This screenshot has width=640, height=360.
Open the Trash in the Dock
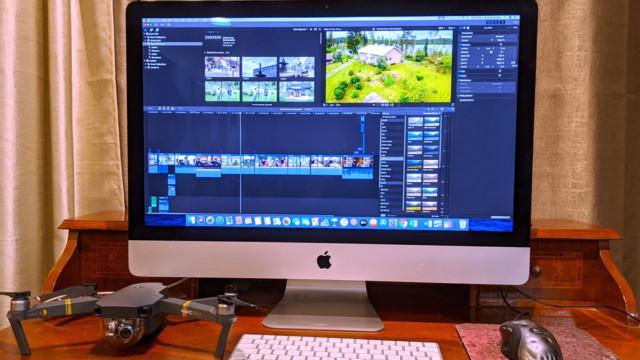(x=462, y=224)
